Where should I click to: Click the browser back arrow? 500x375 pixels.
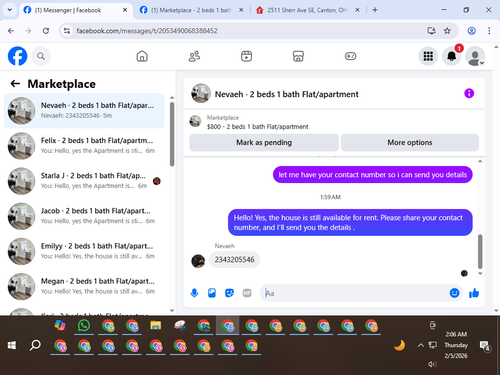tap(11, 31)
